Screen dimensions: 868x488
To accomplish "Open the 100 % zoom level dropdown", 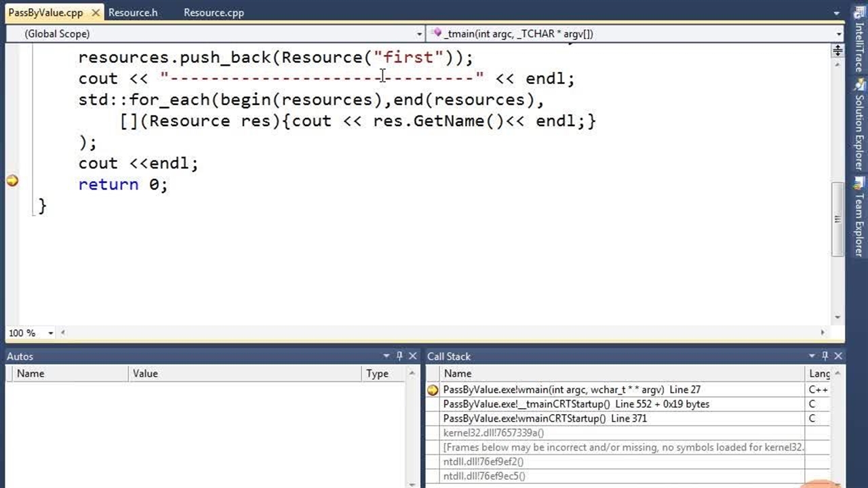I will (x=50, y=333).
